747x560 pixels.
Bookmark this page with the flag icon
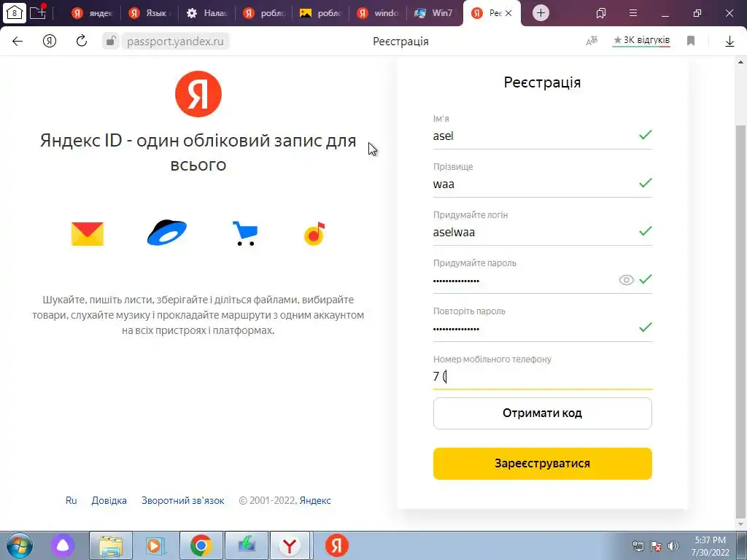[691, 41]
